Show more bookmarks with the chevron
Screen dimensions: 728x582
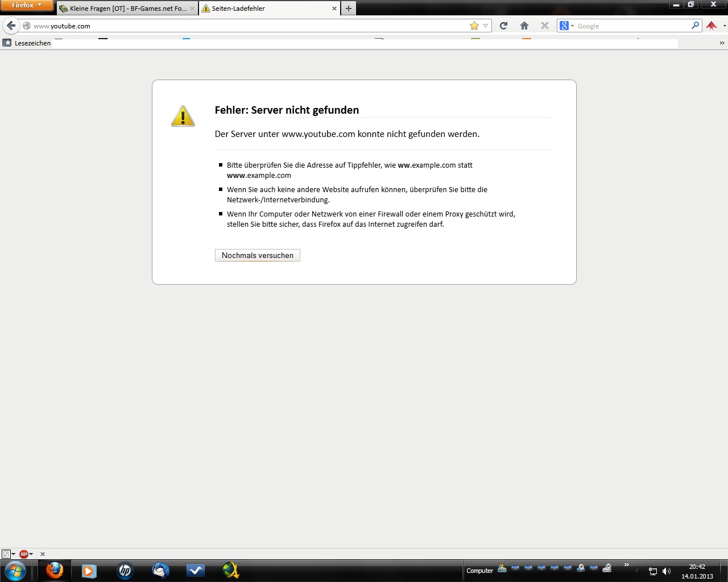click(722, 43)
